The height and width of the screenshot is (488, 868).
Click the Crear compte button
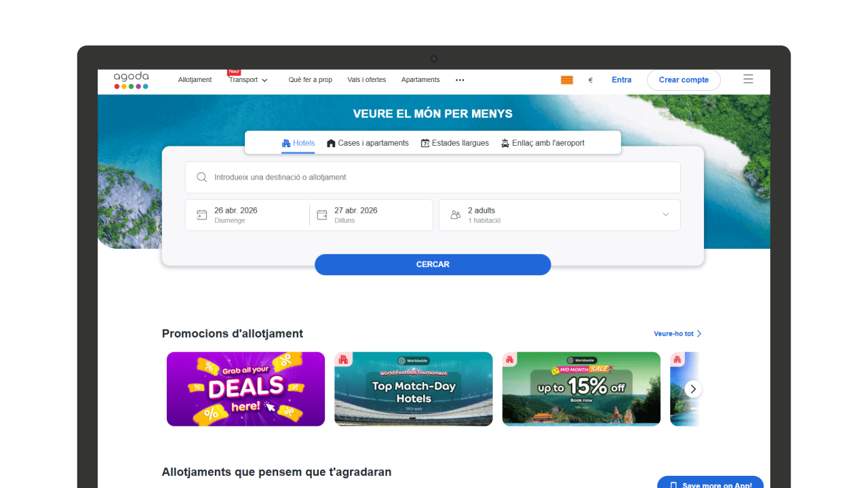[683, 80]
